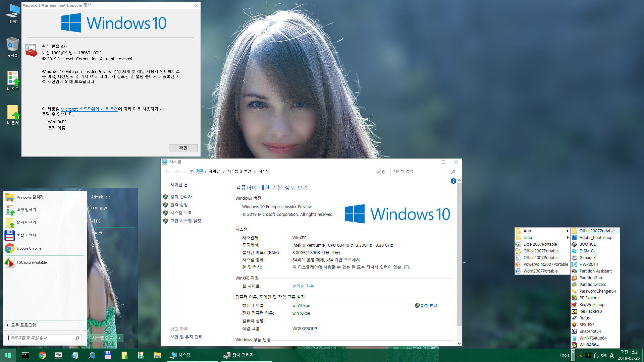Launch WinRAR64 from the App submenu

595,345
